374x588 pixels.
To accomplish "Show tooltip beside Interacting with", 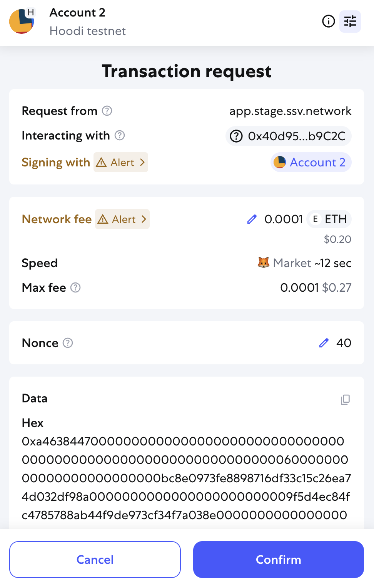I will pyautogui.click(x=120, y=135).
